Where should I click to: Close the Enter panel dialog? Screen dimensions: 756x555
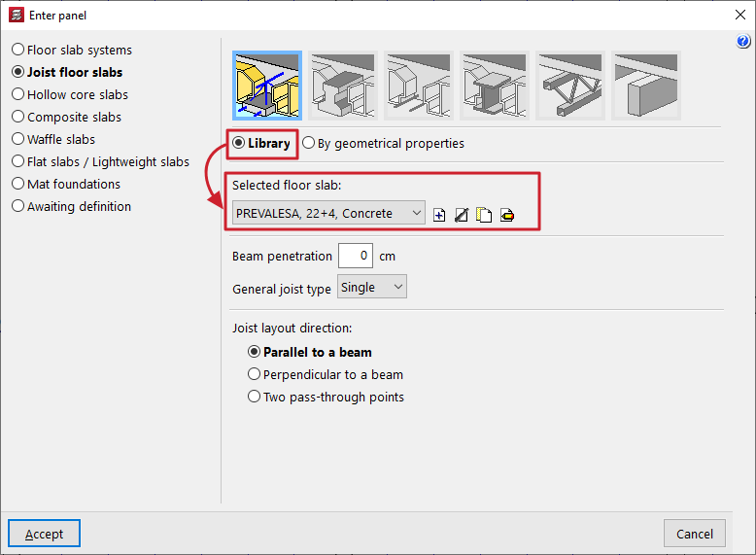click(740, 15)
